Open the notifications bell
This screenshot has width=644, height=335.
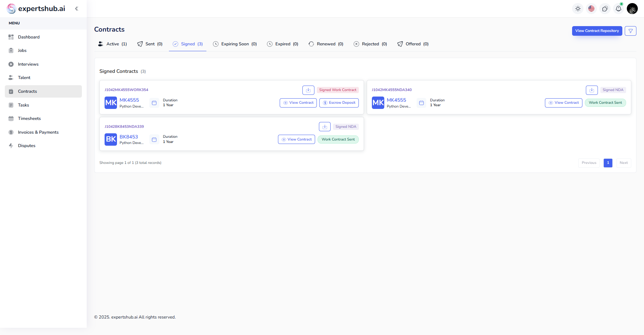pyautogui.click(x=619, y=9)
